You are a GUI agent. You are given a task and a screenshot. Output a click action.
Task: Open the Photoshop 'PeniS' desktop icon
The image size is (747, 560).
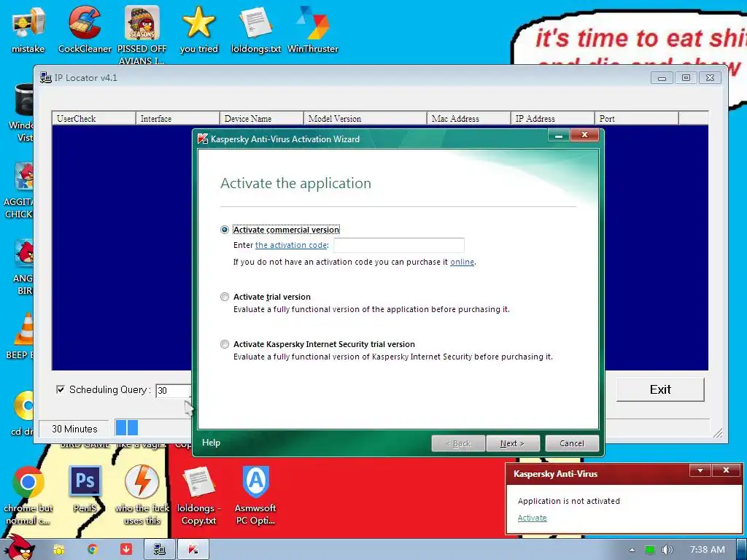point(85,489)
